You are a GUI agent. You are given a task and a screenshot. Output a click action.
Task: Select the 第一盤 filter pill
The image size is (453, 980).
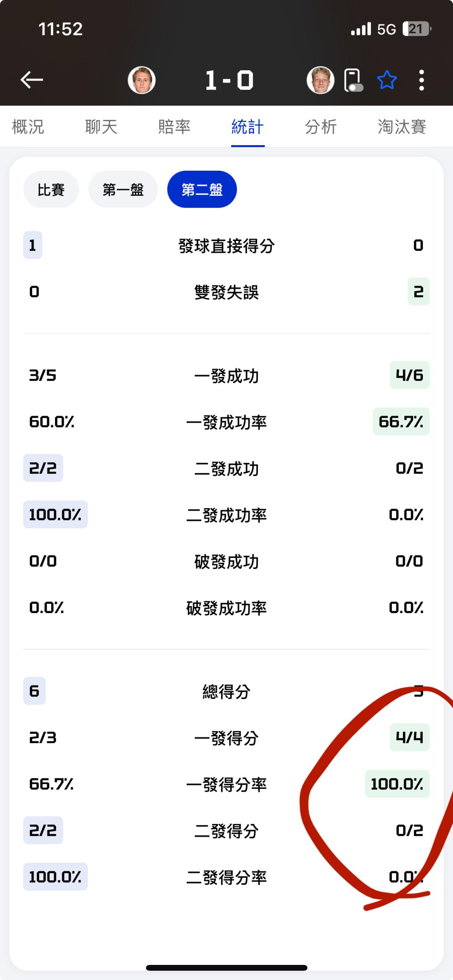point(123,190)
